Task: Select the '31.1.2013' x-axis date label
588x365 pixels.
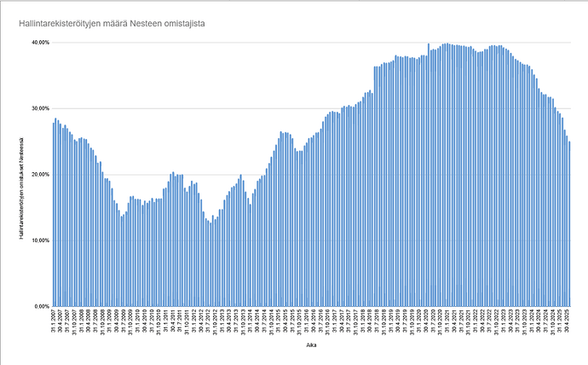Action: point(222,322)
